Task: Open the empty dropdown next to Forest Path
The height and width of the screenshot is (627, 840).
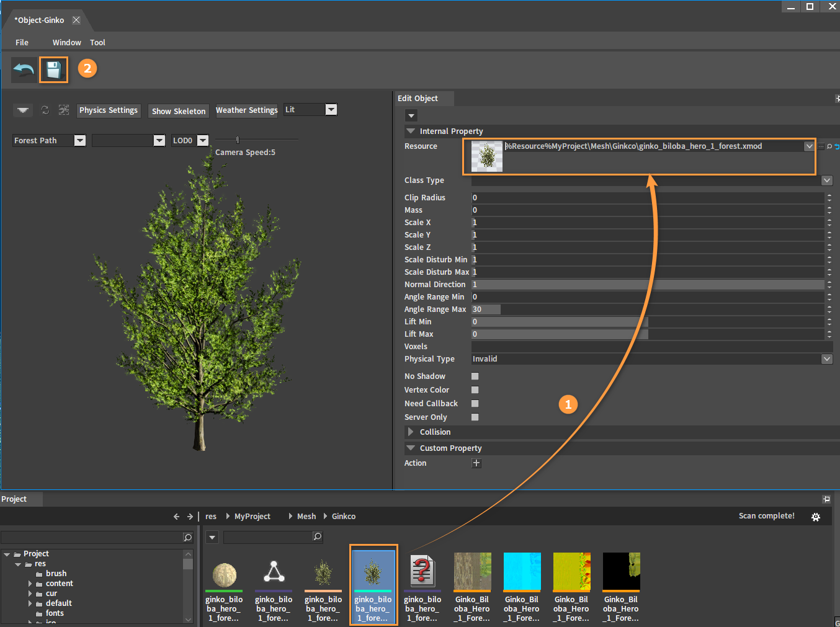Action: click(159, 141)
